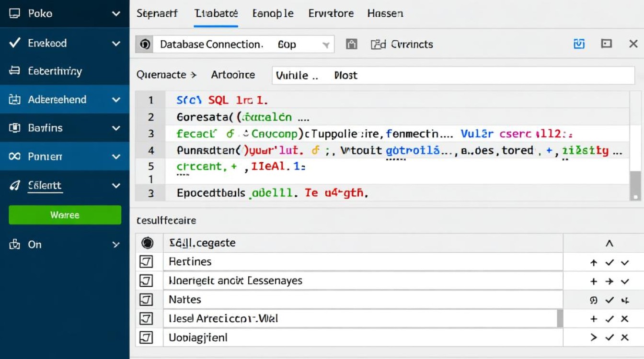Screen dimensions: 644x359
Task: Click the Vuhile Plost input field
Action: (453, 75)
